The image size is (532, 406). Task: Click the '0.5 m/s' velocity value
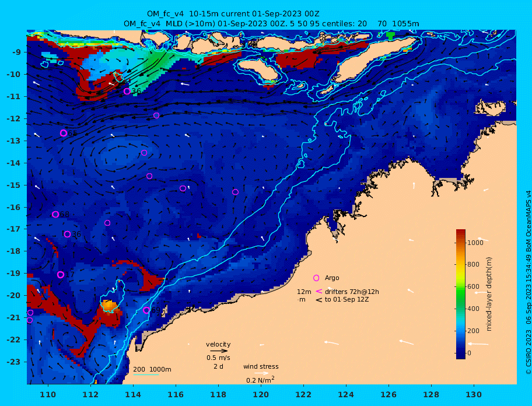click(x=218, y=358)
